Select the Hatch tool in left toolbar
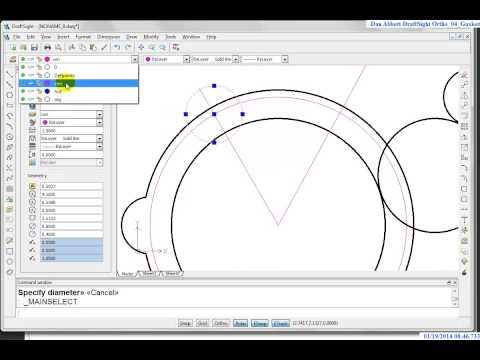 click(x=10, y=189)
